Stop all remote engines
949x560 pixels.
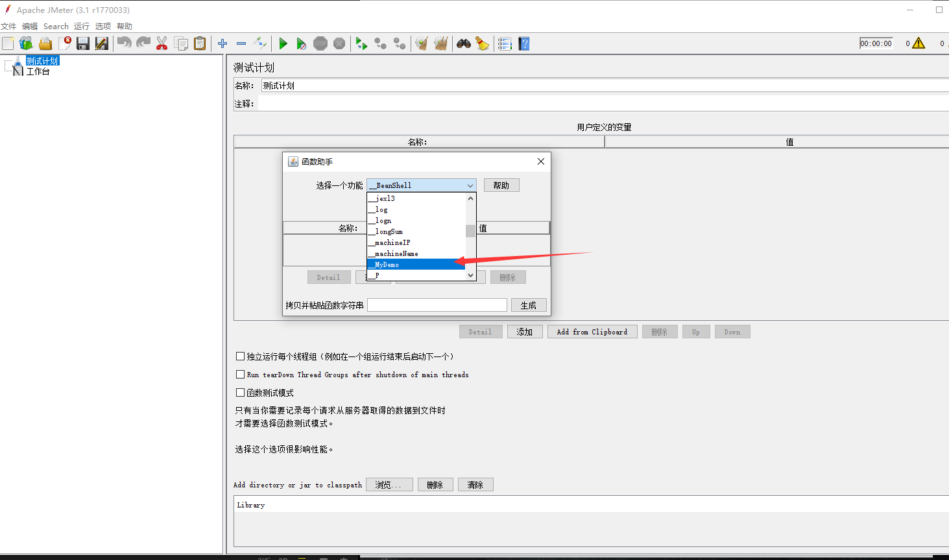381,43
